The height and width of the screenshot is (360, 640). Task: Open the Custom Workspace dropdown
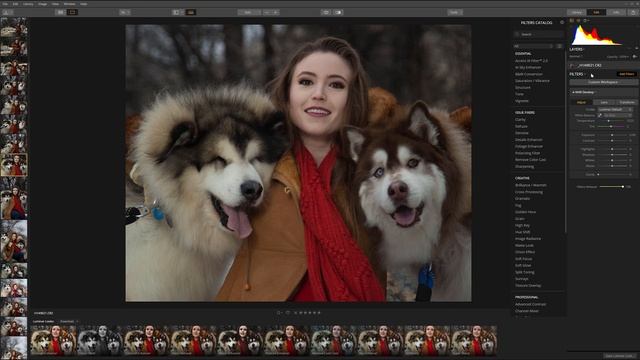click(603, 82)
